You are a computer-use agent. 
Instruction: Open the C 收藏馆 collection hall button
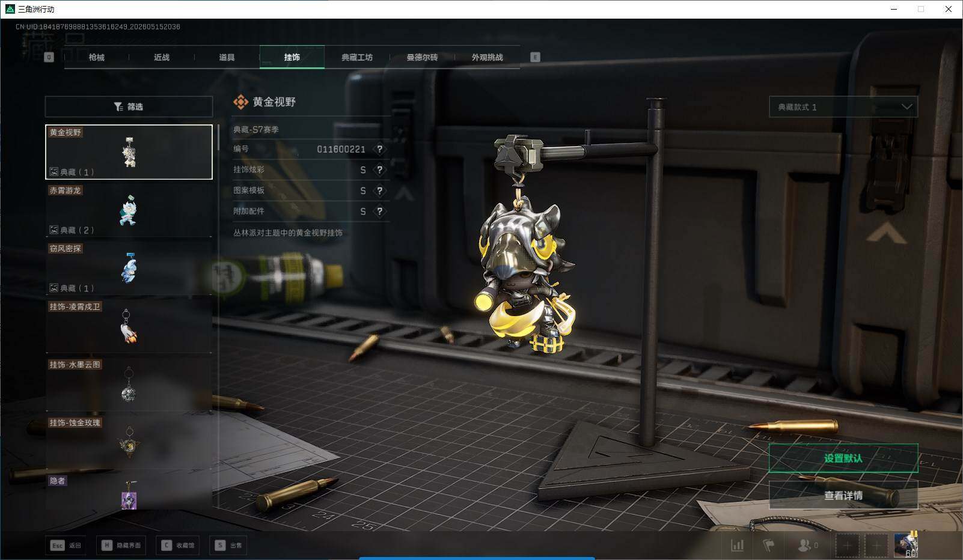tap(178, 546)
